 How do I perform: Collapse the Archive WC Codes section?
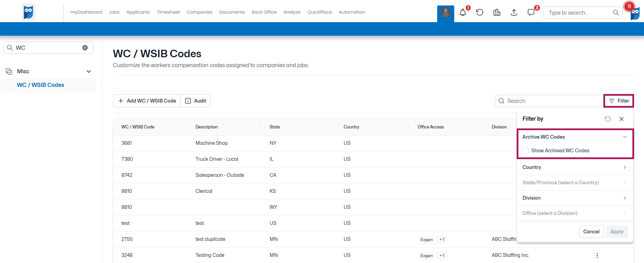pos(625,137)
